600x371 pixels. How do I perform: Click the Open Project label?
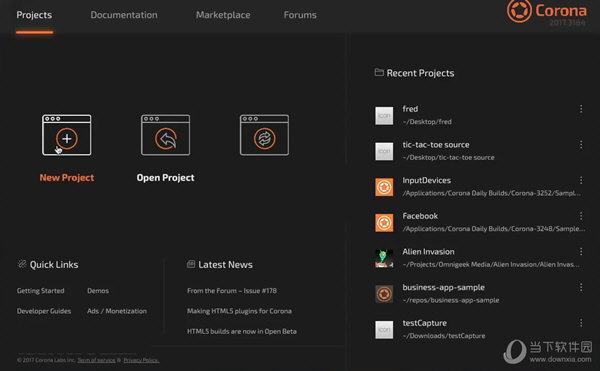pos(165,177)
